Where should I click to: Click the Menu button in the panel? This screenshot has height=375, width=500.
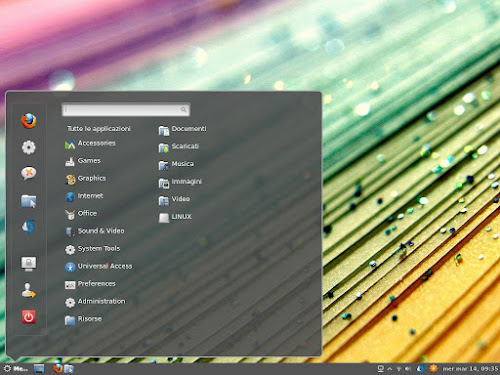pyautogui.click(x=15, y=369)
